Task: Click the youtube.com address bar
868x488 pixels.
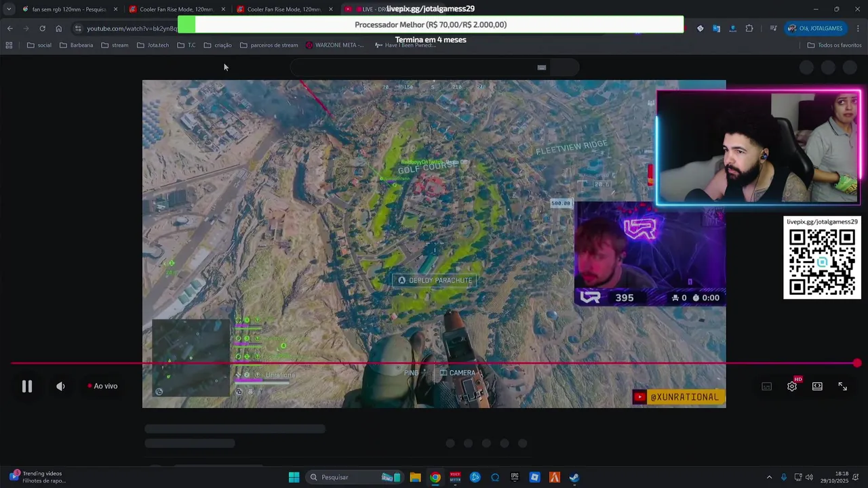Action: tap(132, 28)
